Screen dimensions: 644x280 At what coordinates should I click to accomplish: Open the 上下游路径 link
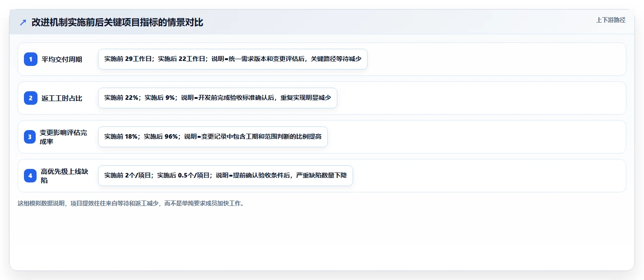(611, 20)
